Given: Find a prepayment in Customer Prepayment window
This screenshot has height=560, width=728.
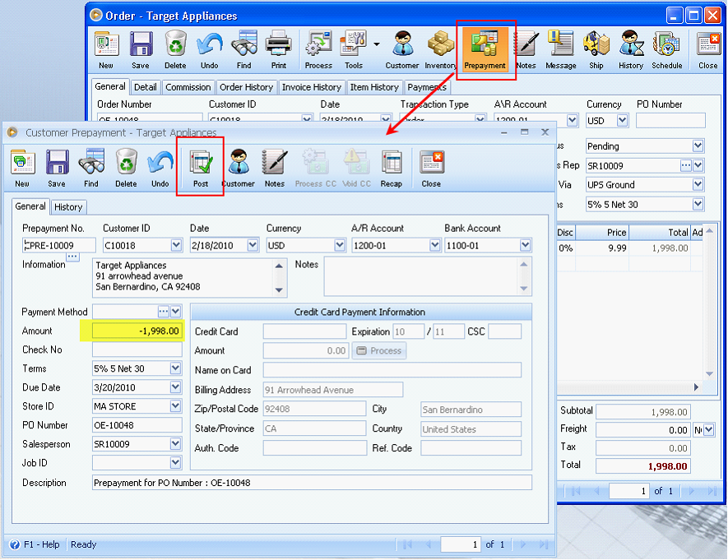Looking at the screenshot, I should click(91, 169).
